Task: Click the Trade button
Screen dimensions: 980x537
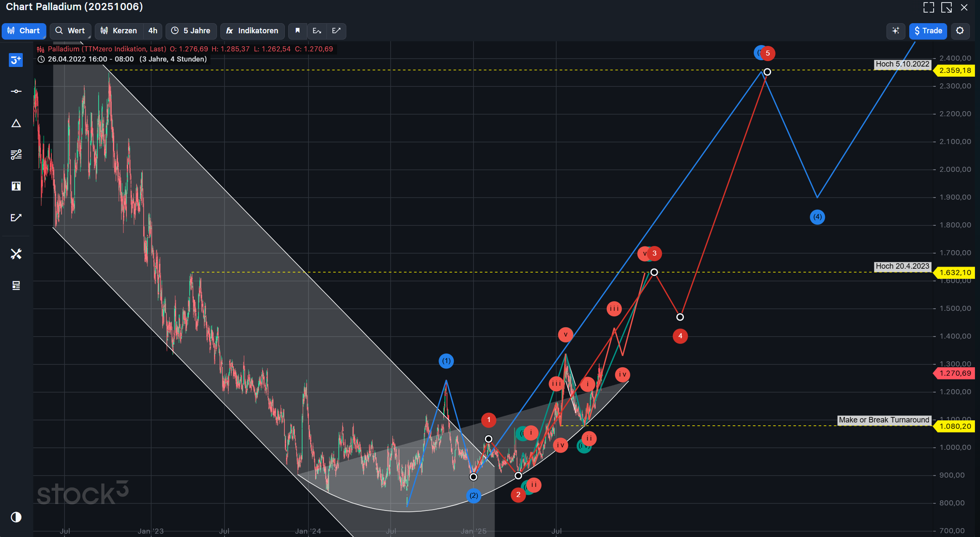Action: (x=928, y=31)
